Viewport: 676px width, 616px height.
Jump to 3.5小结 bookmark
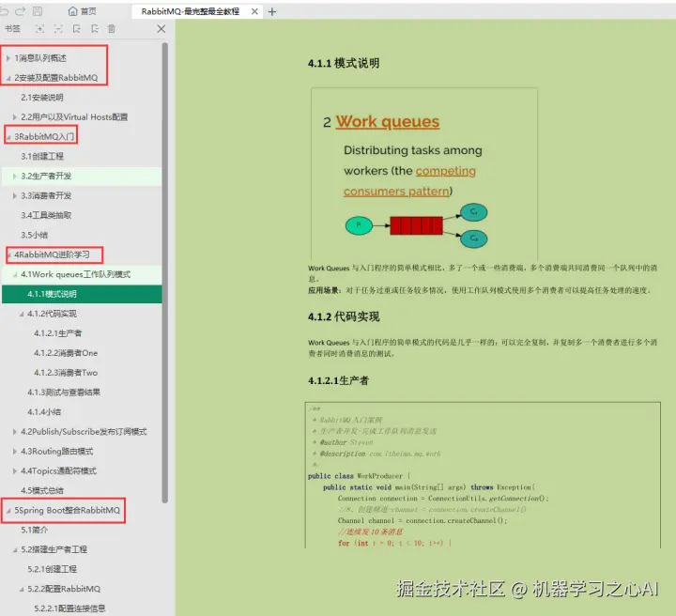tap(34, 235)
